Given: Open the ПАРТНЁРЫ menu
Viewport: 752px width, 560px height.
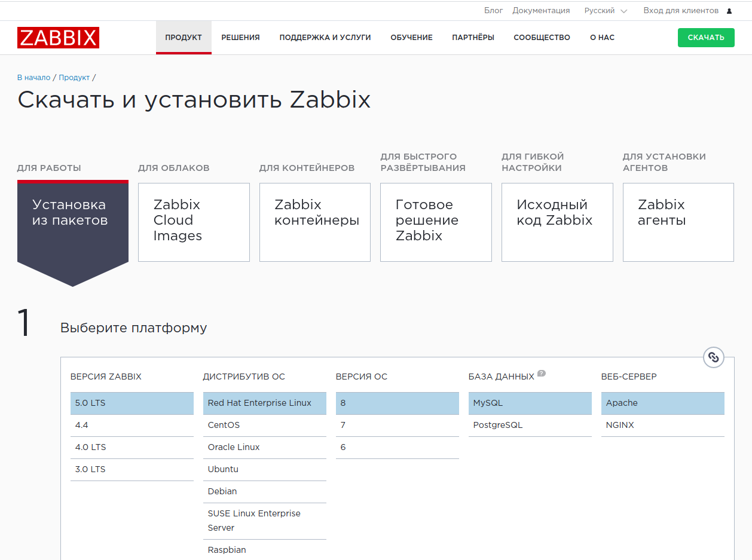Looking at the screenshot, I should [473, 37].
